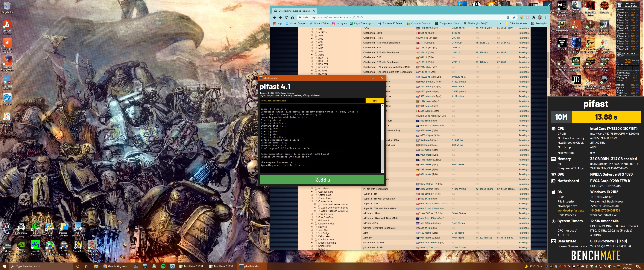
Task: Go back in Chrome browser
Action: 274,18
